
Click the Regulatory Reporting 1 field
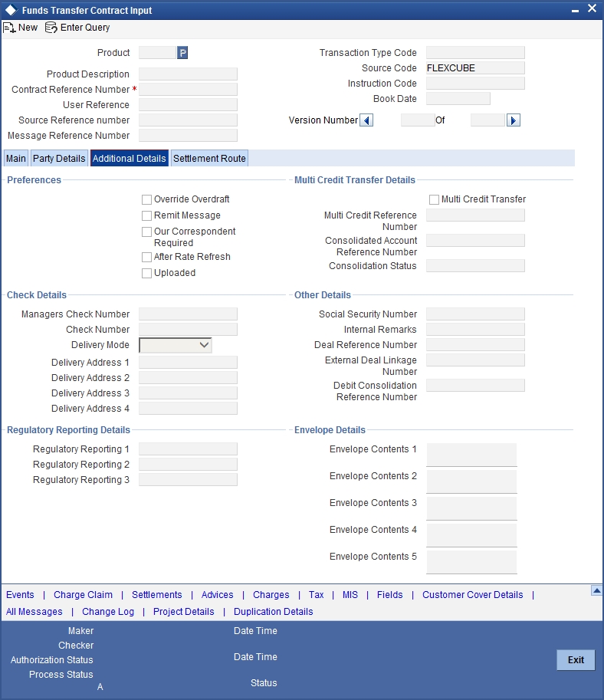[x=188, y=449]
